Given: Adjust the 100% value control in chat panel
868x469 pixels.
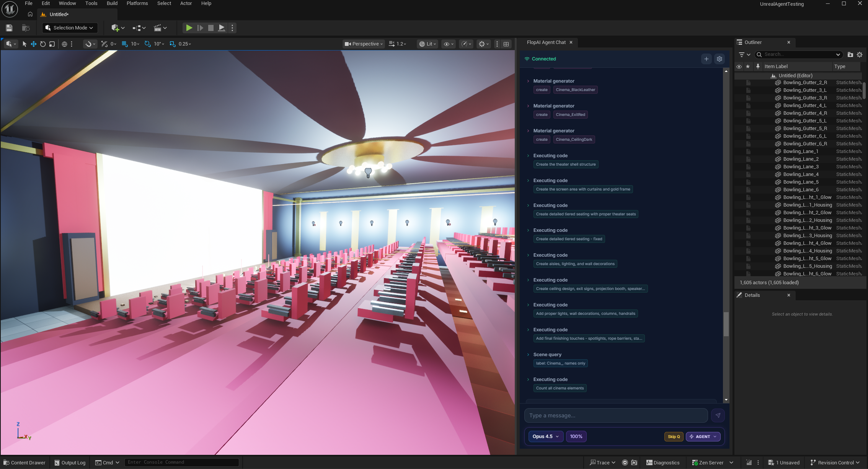Looking at the screenshot, I should coord(576,436).
